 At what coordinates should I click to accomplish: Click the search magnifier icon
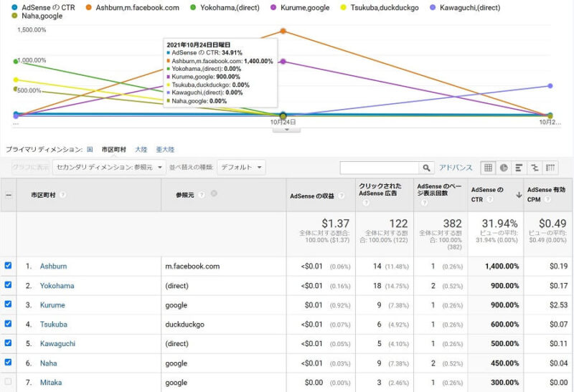coord(426,168)
